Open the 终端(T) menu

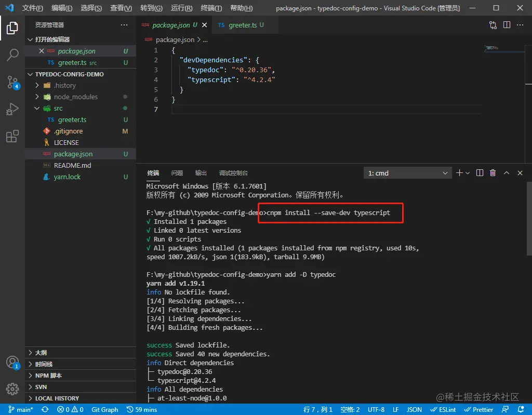click(x=211, y=8)
